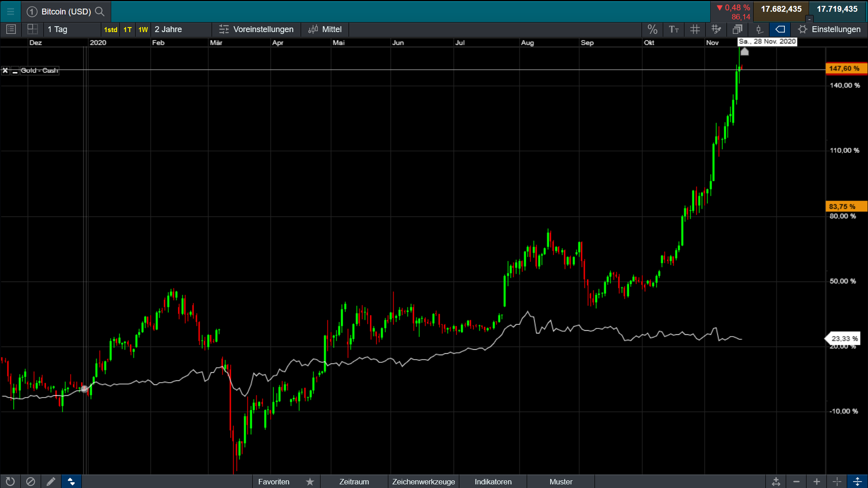
Task: Open the Zeichenwerkzeuge tab
Action: click(x=423, y=482)
